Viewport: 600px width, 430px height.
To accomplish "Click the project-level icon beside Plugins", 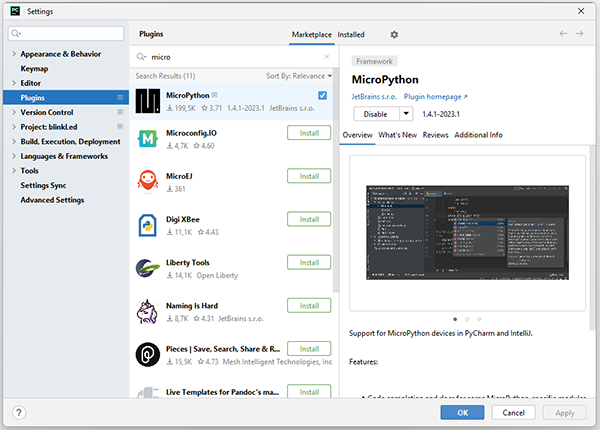I will (x=120, y=98).
